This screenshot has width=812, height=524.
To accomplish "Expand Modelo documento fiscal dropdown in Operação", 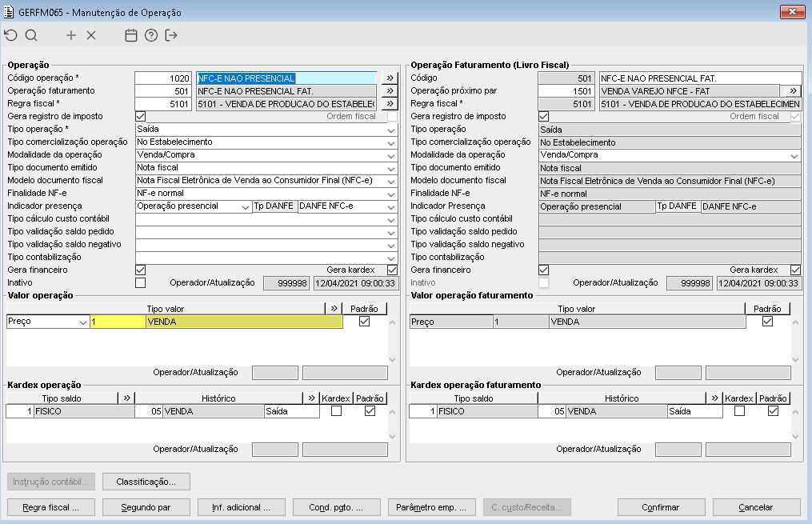I will click(391, 181).
